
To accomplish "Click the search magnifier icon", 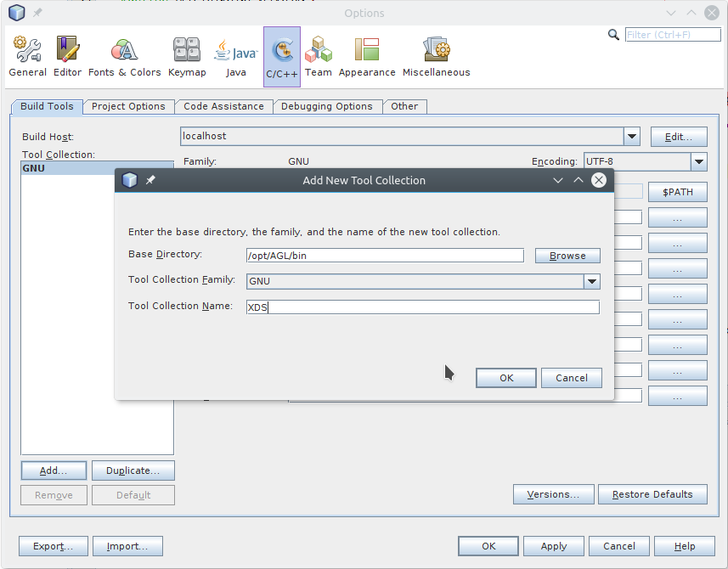I will pyautogui.click(x=613, y=35).
